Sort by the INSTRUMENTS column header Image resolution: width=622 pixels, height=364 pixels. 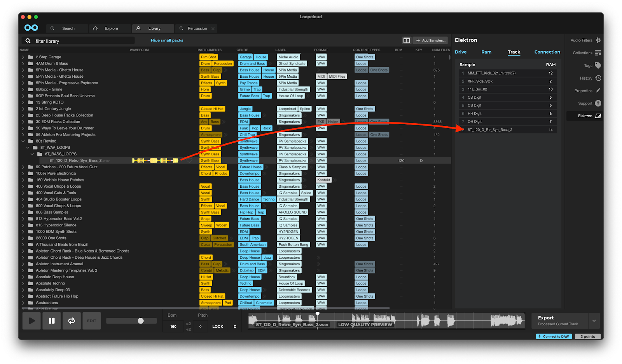210,50
